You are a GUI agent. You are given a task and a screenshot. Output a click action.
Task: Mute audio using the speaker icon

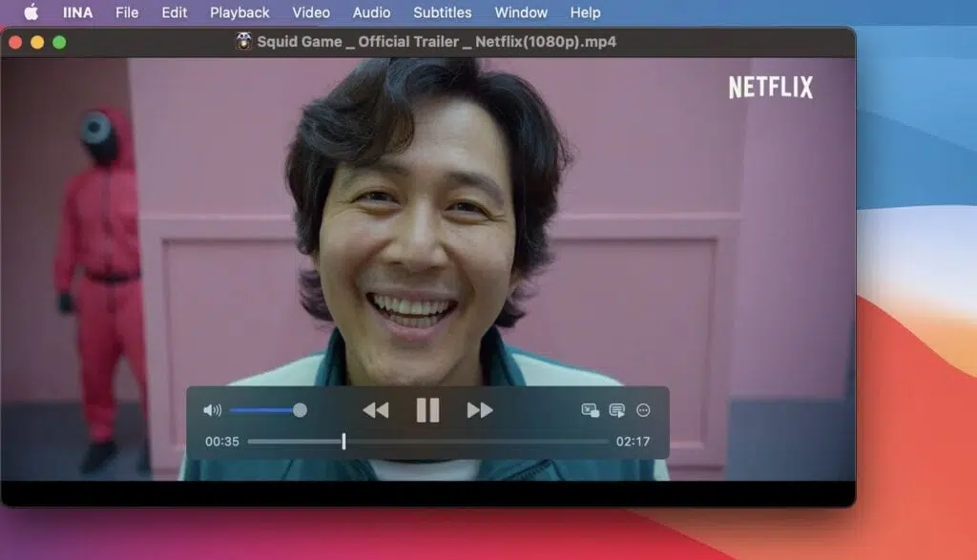point(212,410)
